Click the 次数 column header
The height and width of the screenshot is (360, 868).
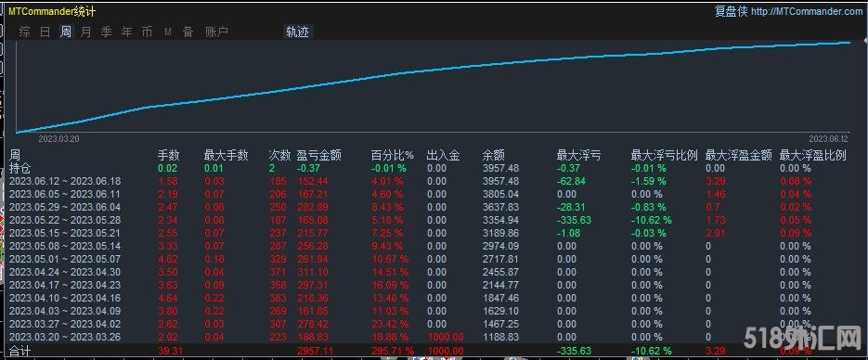coord(279,156)
